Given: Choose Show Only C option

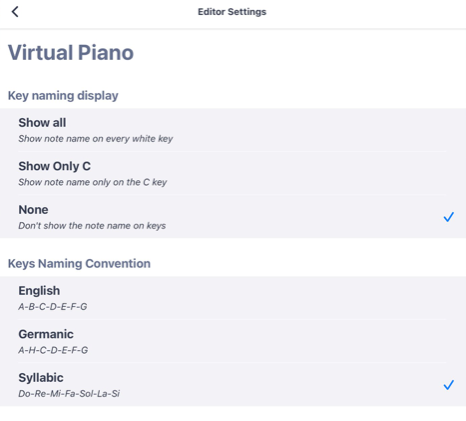Looking at the screenshot, I should pos(233,174).
